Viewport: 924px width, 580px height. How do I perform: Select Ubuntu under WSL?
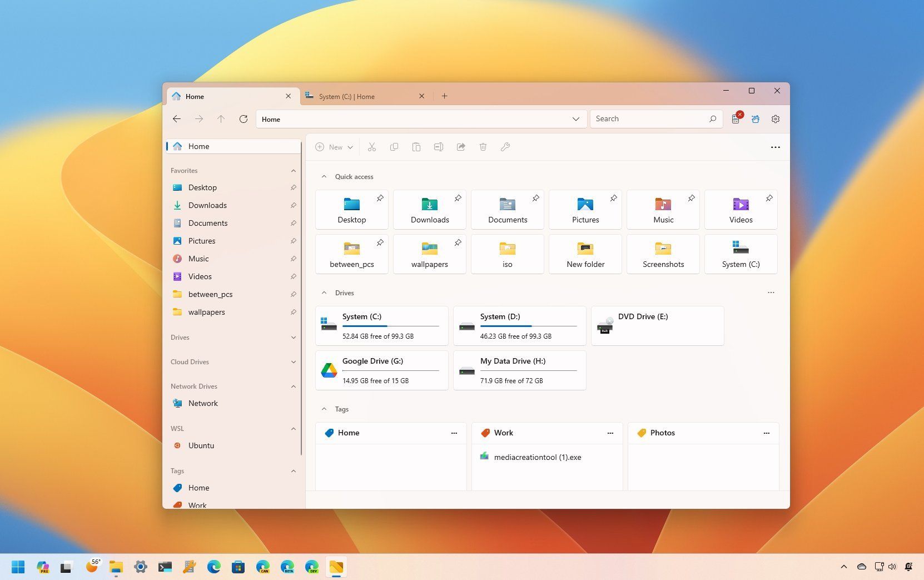[201, 445]
